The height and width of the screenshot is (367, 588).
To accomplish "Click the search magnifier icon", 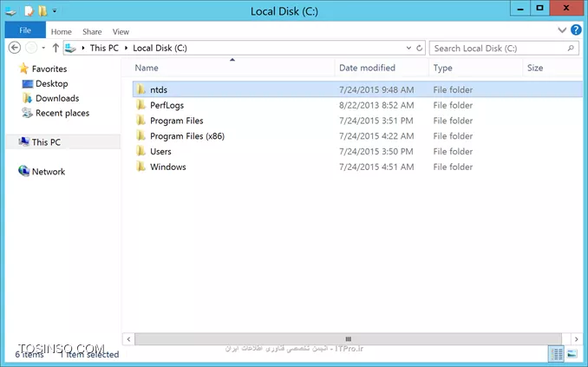I will [571, 48].
